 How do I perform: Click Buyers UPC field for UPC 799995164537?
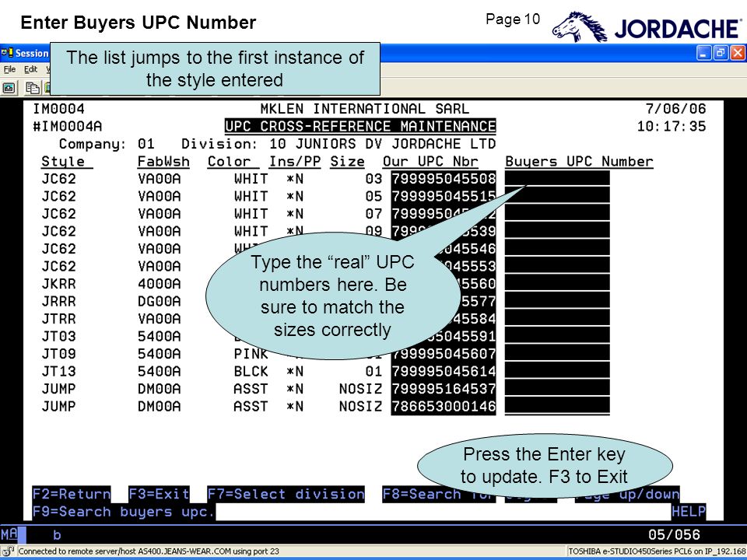(x=557, y=389)
